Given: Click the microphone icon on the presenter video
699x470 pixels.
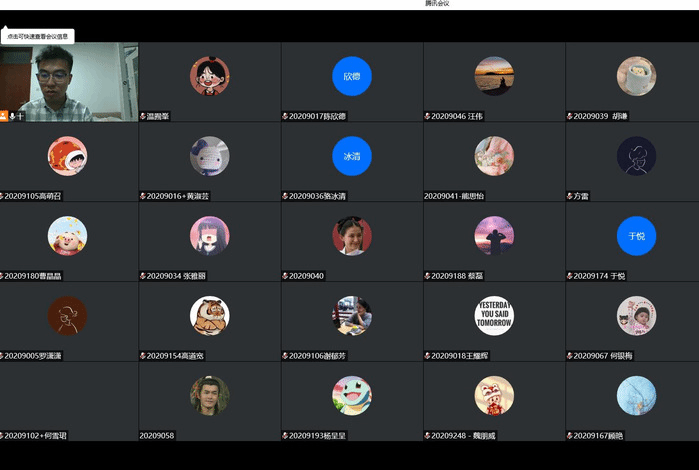Looking at the screenshot, I should [x=13, y=116].
